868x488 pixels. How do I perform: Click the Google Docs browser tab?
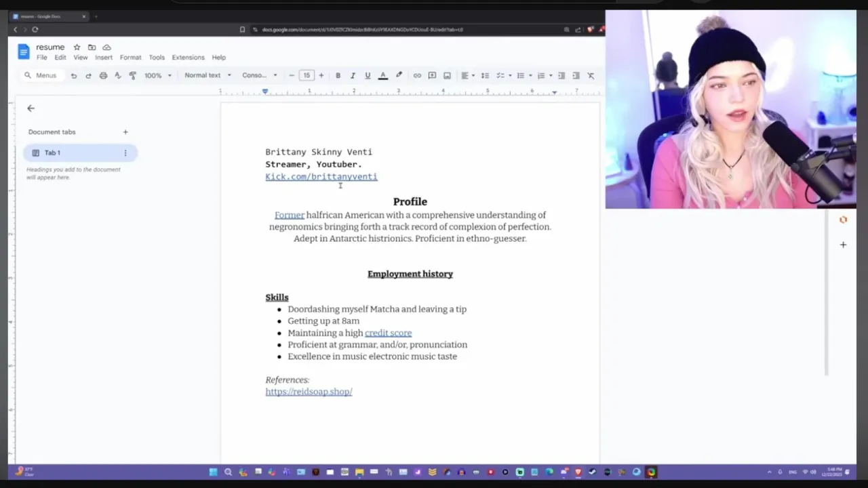tap(49, 16)
